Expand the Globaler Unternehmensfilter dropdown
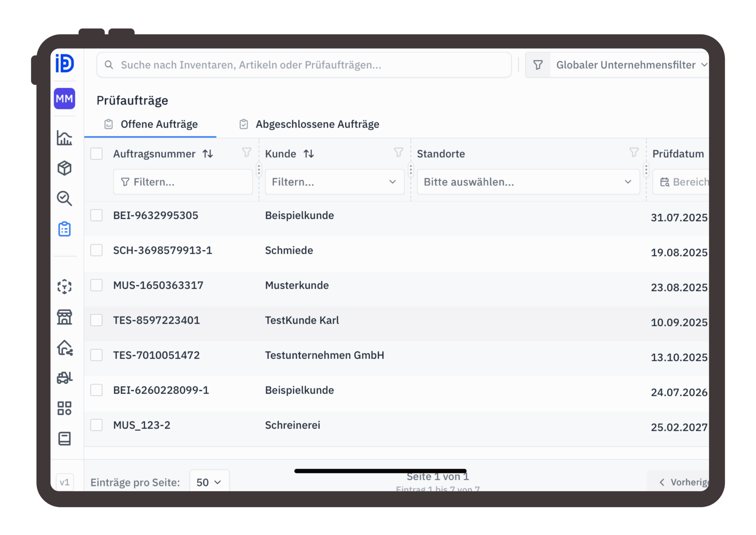 (629, 65)
